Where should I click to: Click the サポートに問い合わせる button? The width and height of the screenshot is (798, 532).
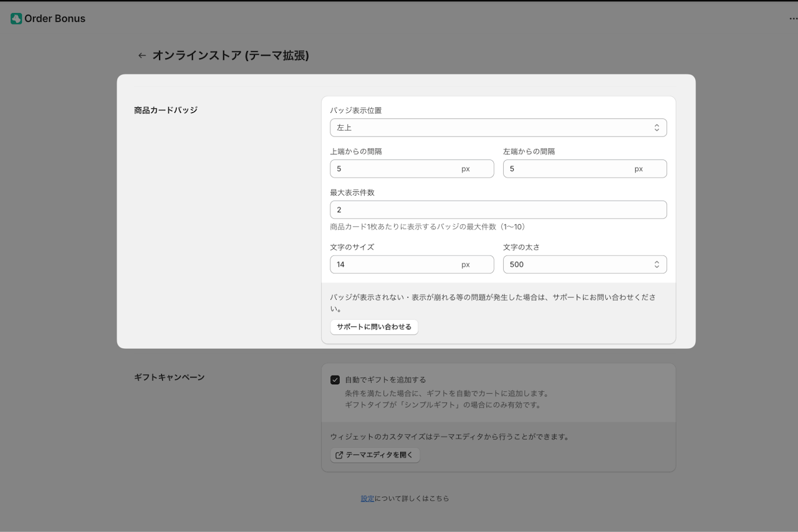(x=374, y=327)
